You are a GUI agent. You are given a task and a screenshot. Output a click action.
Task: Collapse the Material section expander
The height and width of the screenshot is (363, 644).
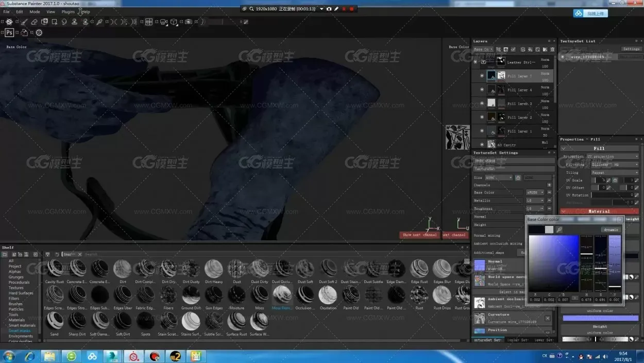[x=563, y=211]
